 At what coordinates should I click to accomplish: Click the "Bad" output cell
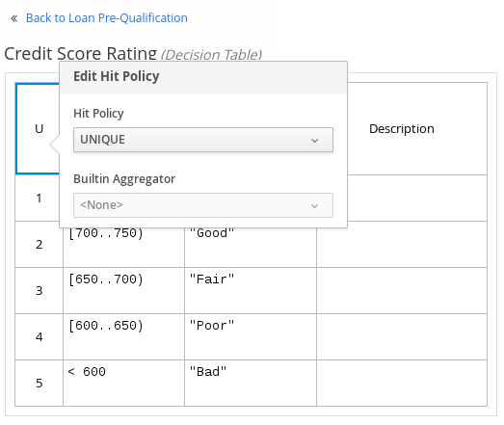pyautogui.click(x=251, y=384)
